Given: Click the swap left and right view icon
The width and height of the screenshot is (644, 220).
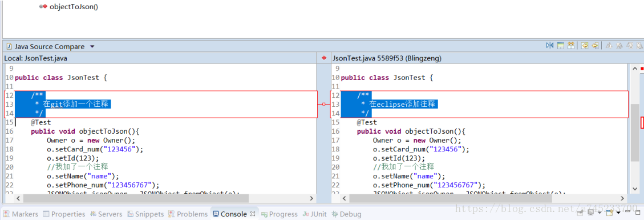Looking at the screenshot, I should (550, 45).
